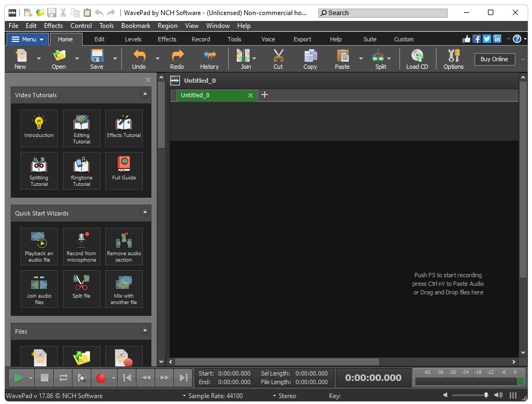Click the Stop playback button
The image size is (532, 404).
(x=45, y=378)
